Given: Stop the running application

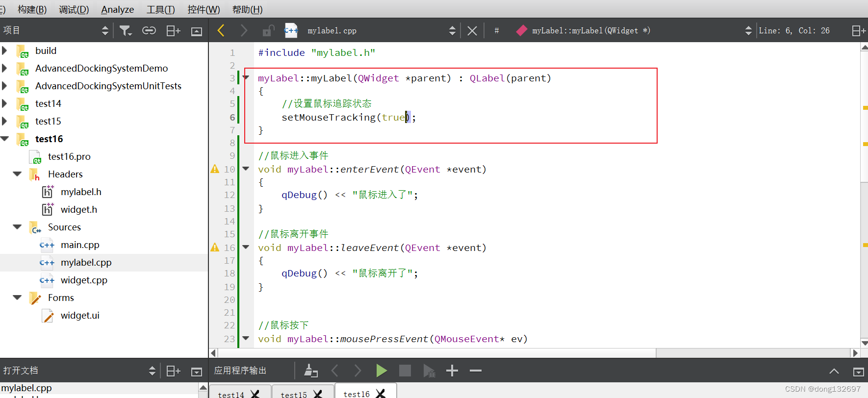Looking at the screenshot, I should point(405,371).
